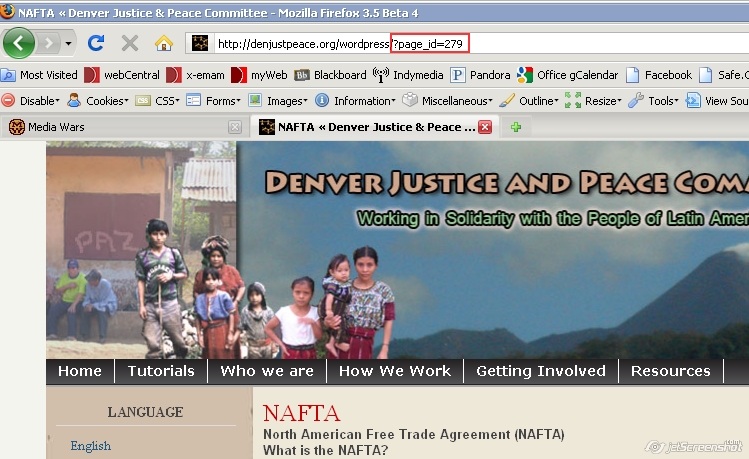
Task: Expand the Cookies developer menu
Action: [98, 101]
